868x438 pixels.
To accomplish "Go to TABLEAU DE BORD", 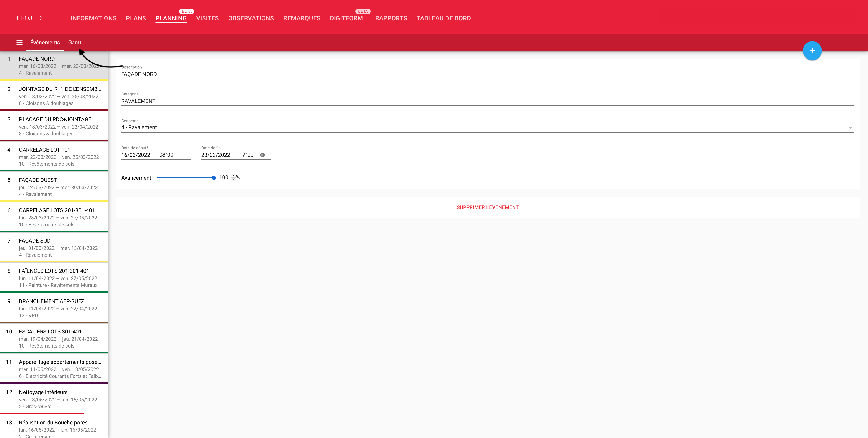I will click(x=444, y=18).
